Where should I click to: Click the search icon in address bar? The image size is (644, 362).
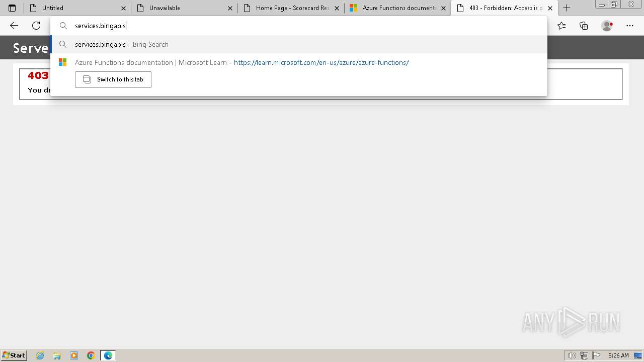[63, 26]
